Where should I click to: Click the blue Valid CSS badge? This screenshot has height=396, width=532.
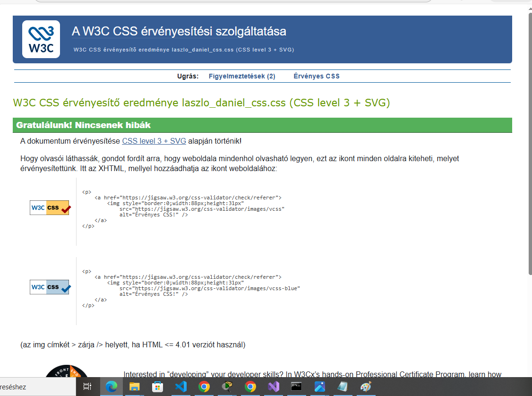[x=50, y=287]
